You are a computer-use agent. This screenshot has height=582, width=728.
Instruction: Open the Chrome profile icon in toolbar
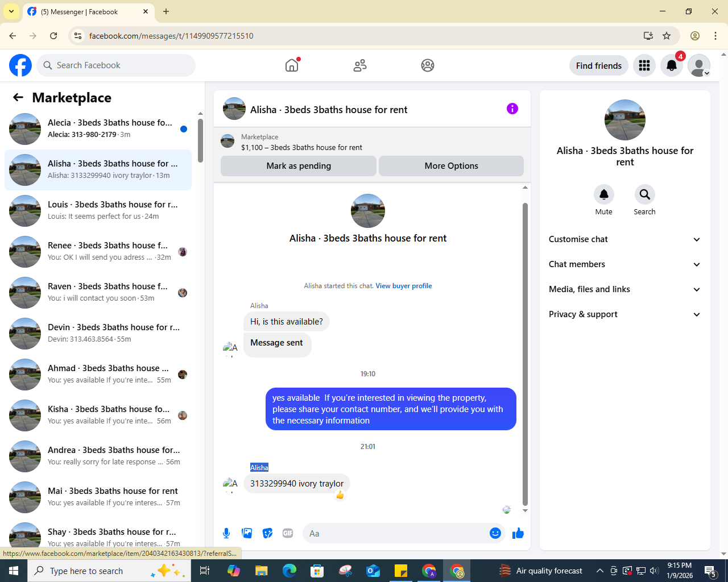pyautogui.click(x=695, y=36)
